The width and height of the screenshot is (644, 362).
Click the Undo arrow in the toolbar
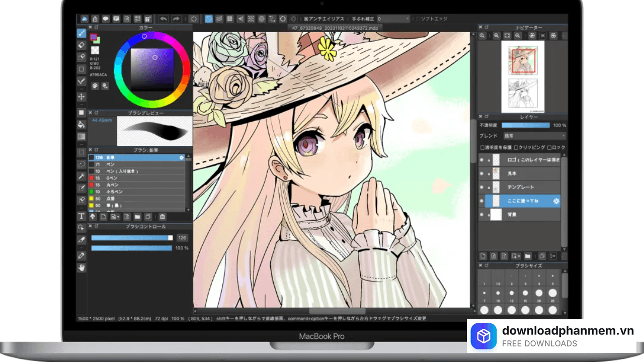click(164, 19)
